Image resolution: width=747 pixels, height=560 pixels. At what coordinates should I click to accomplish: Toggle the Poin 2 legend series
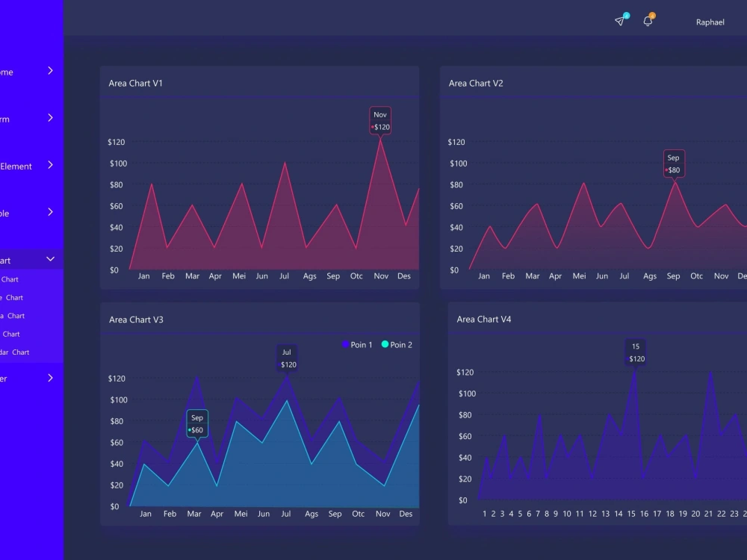397,345
